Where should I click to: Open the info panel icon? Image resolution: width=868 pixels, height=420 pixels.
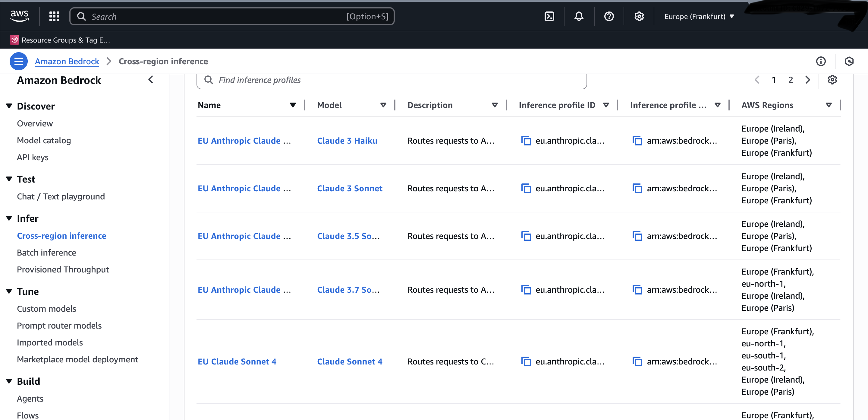[x=821, y=61]
